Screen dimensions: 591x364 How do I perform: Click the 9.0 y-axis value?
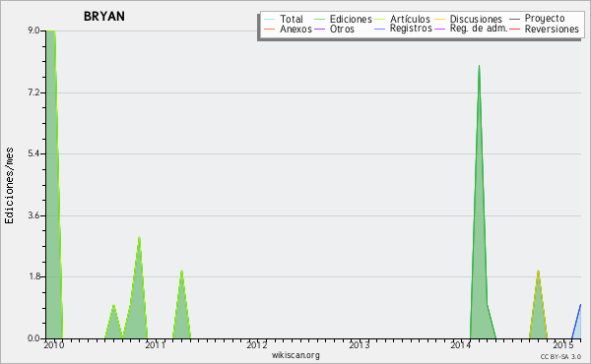(33, 30)
